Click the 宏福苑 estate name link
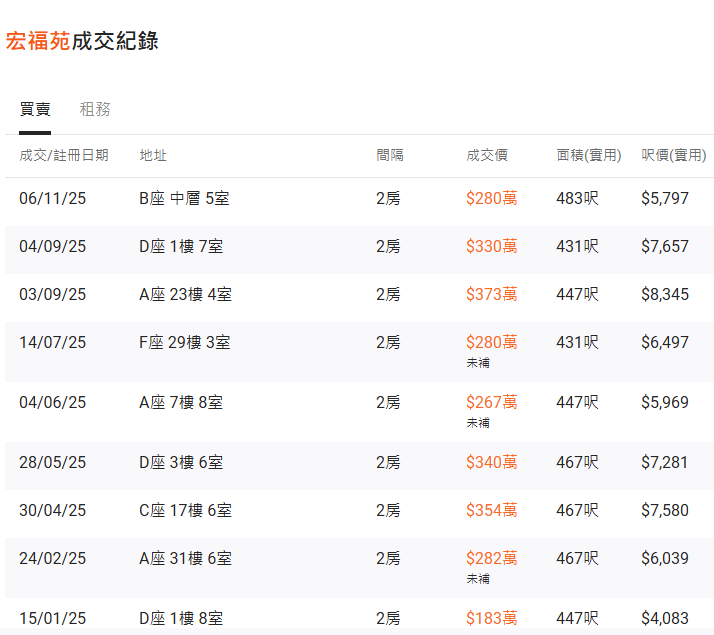This screenshot has height=635, width=714. pos(38,41)
